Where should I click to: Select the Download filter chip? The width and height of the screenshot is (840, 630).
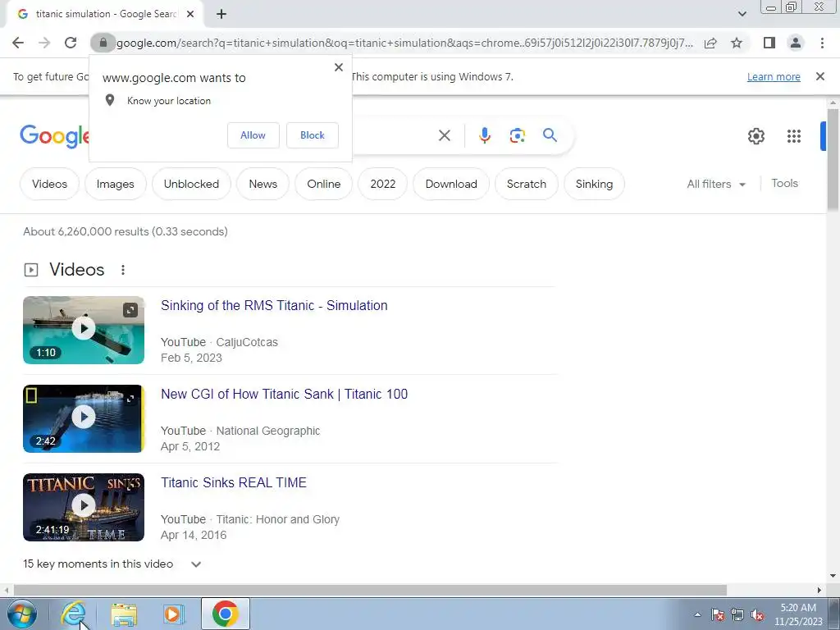(x=451, y=184)
